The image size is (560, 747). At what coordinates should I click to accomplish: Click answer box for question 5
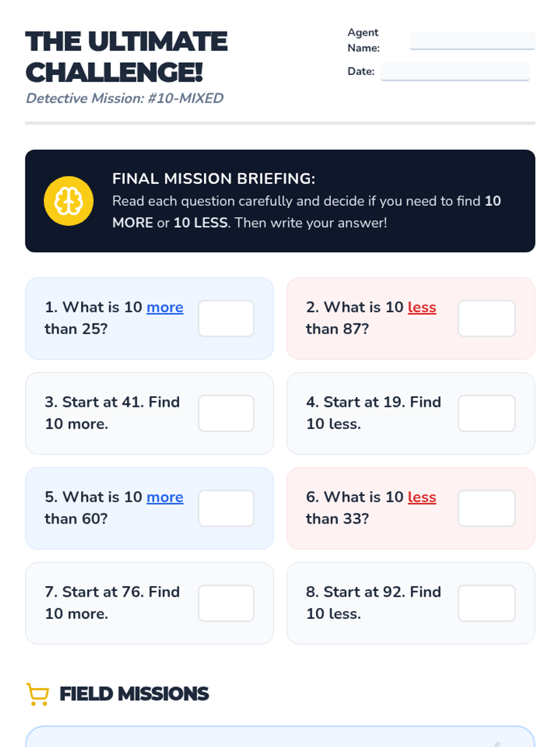[226, 508]
